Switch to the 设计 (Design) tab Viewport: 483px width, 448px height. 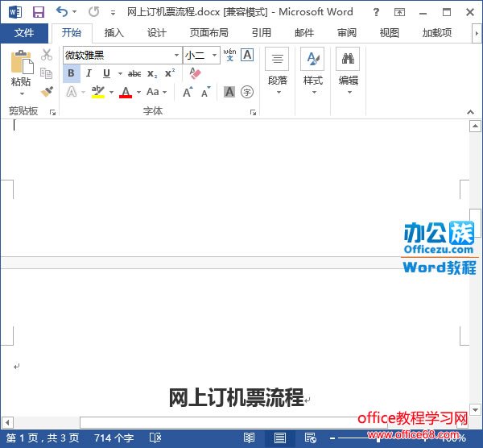pyautogui.click(x=157, y=33)
